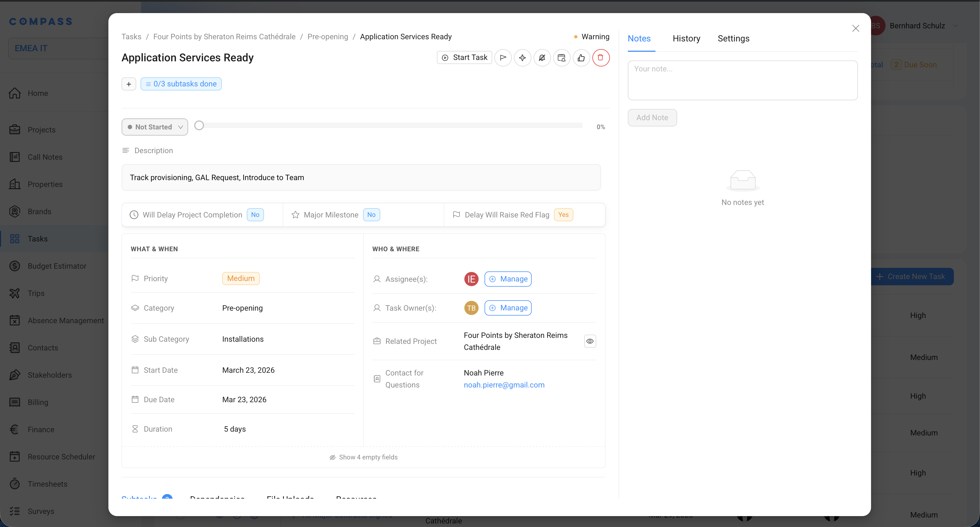The height and width of the screenshot is (527, 980).
Task: Open Brands from the sidebar
Action: click(x=39, y=211)
